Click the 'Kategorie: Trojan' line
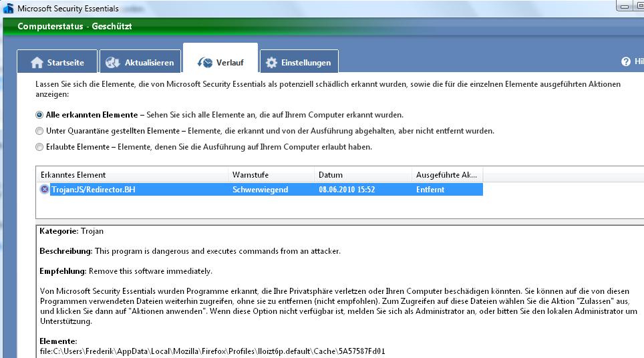 [71, 231]
